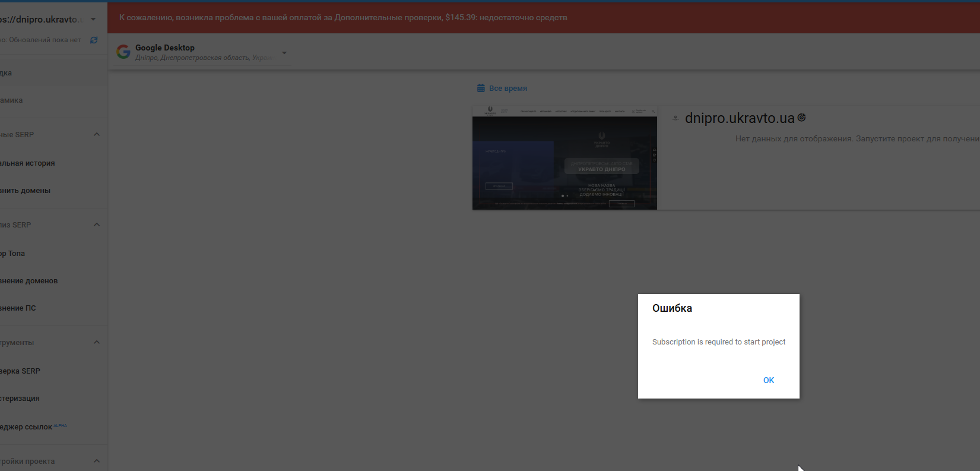
Task: Open the Google Desktop search engine dropdown
Action: [284, 53]
